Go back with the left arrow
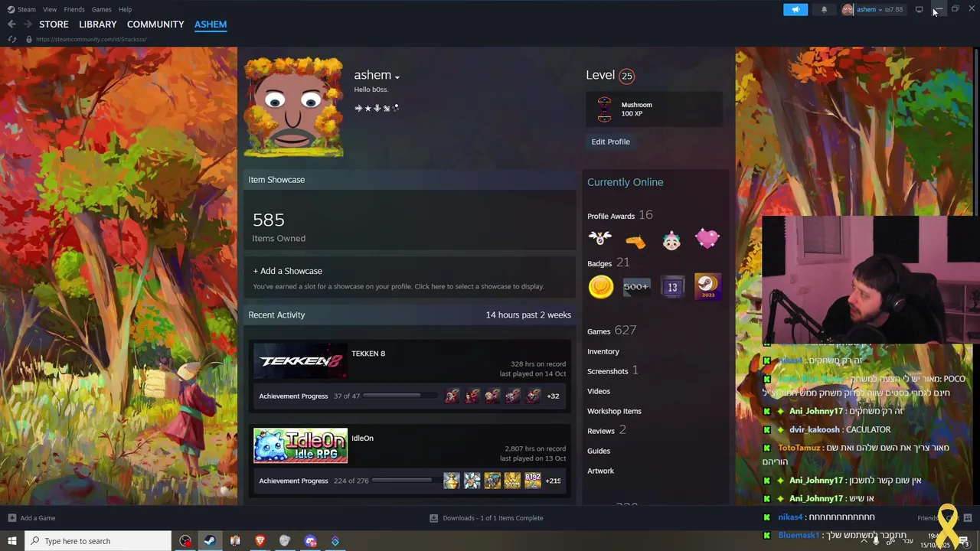 click(11, 24)
